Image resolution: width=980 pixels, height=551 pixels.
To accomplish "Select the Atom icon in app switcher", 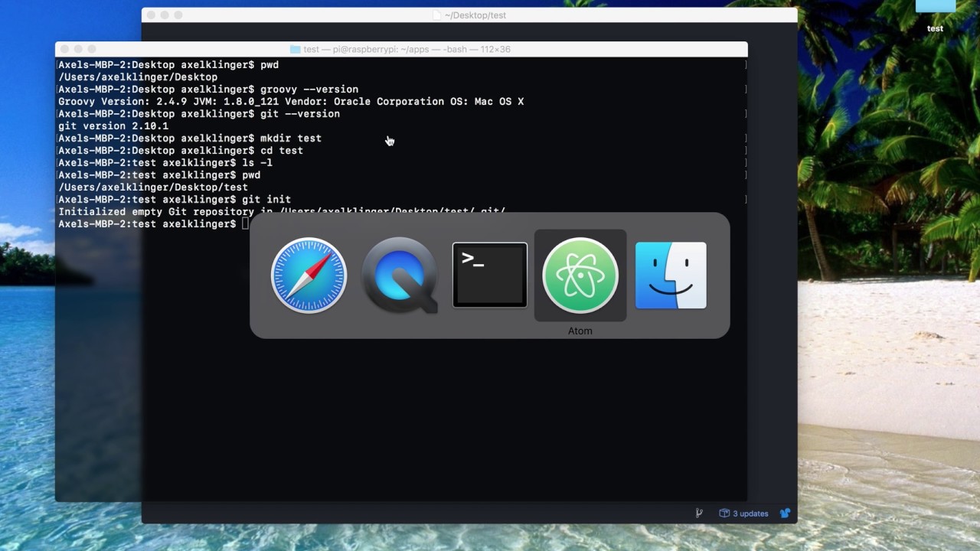I will tap(580, 275).
